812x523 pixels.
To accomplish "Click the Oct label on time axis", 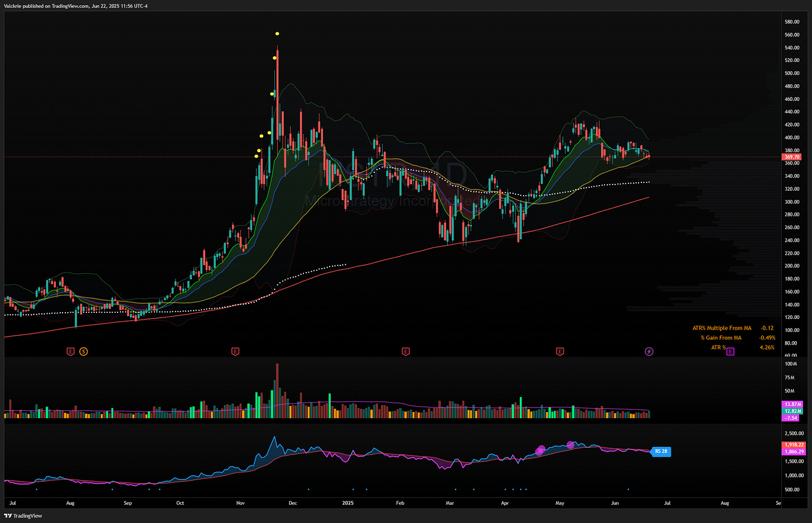I will [180, 503].
